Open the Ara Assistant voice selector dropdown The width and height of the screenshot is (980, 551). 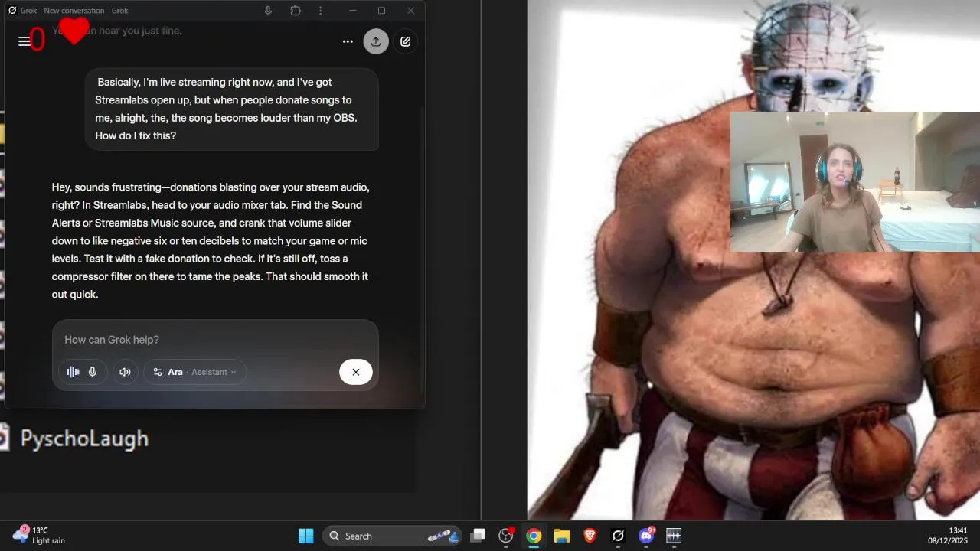[195, 372]
